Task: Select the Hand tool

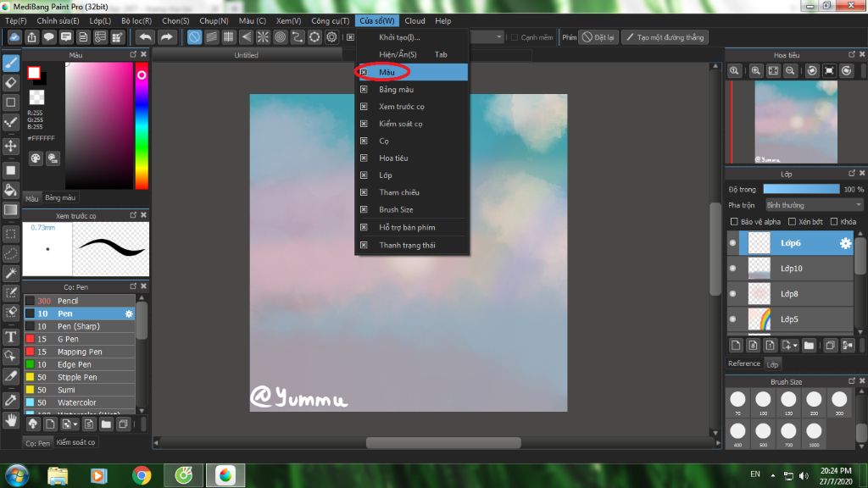Action: pyautogui.click(x=11, y=420)
